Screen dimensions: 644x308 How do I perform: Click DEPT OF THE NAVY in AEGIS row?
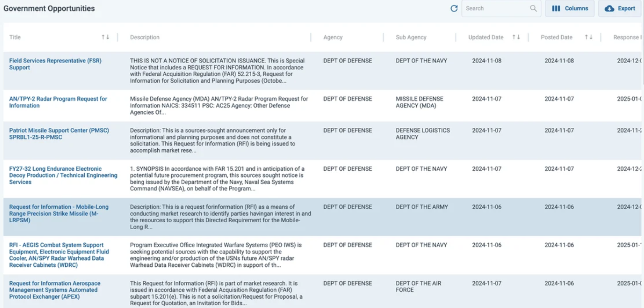(421, 245)
